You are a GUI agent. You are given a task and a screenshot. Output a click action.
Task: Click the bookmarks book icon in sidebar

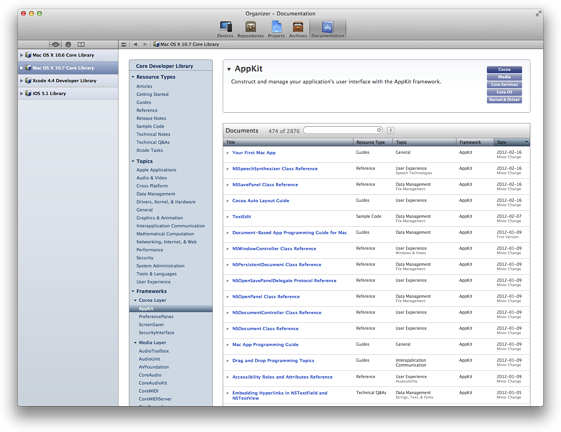[x=81, y=44]
